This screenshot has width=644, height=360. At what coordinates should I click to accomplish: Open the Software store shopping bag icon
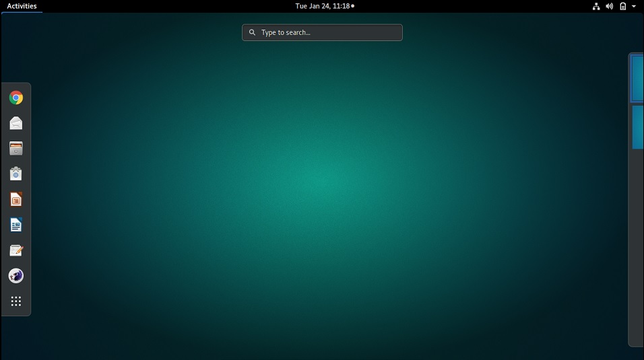(x=16, y=174)
